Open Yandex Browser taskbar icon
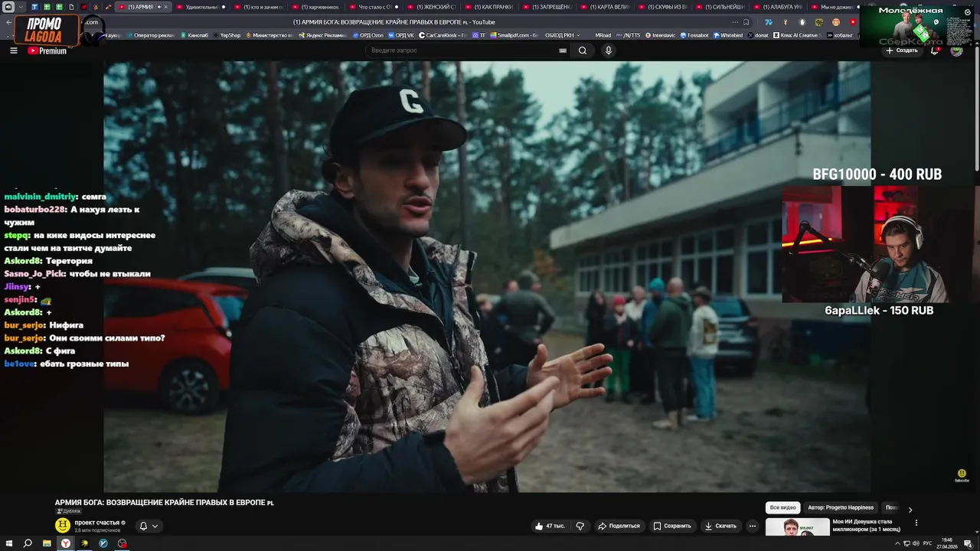The image size is (980, 551). [66, 543]
